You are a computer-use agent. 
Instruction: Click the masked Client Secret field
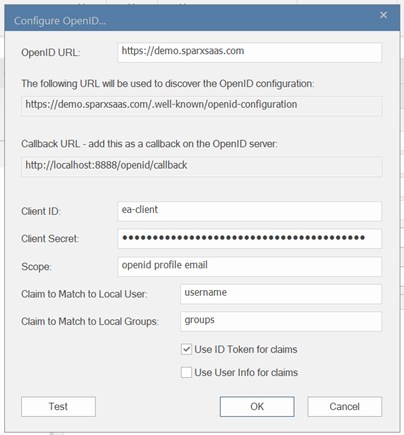[249, 239]
